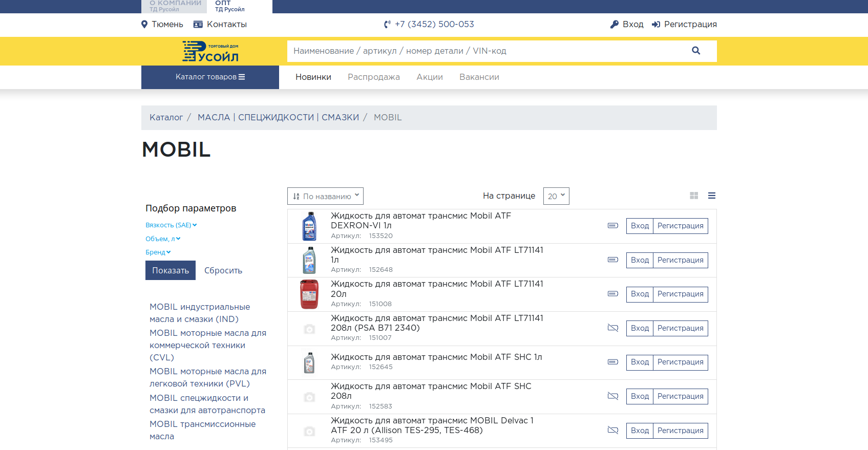Click Вход button for ATF SHC 1л
This screenshot has height=450, width=868.
point(640,362)
